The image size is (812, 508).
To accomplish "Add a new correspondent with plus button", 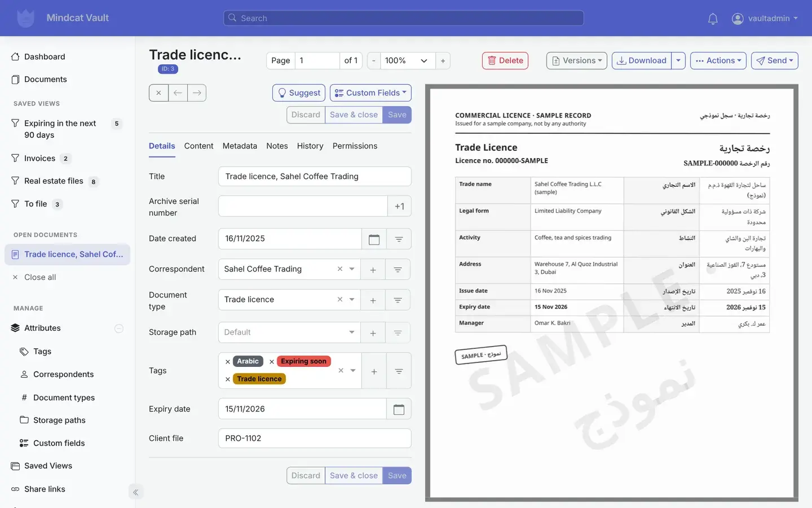I will (x=373, y=270).
